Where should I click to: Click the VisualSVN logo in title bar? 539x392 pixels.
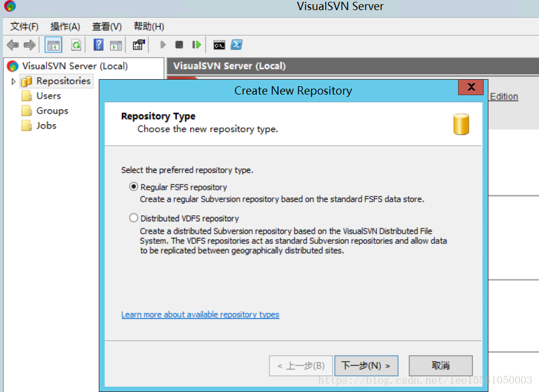coord(10,6)
